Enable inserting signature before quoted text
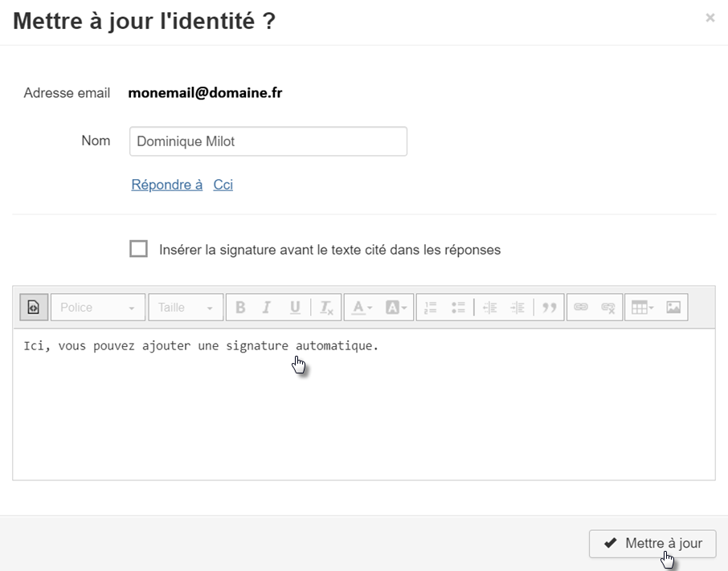Image resolution: width=728 pixels, height=571 pixels. click(139, 249)
